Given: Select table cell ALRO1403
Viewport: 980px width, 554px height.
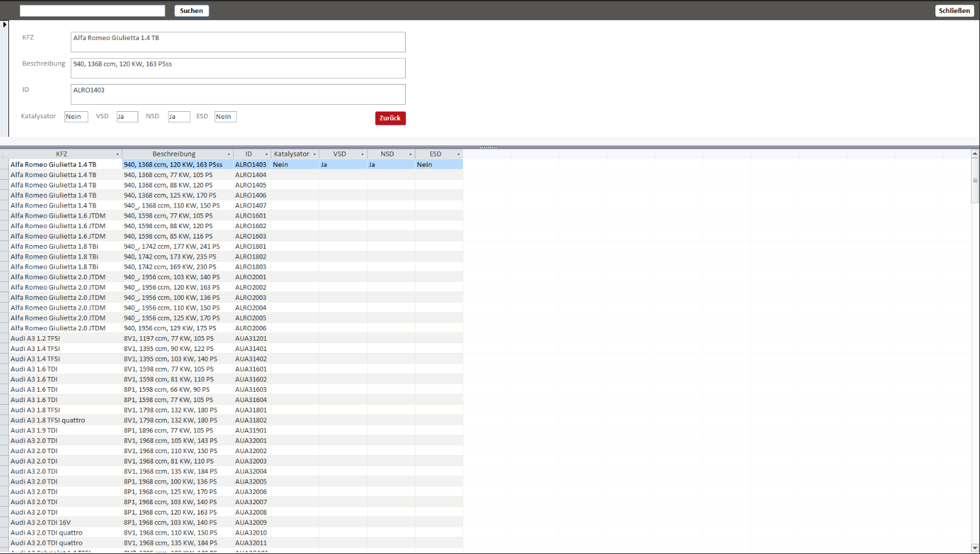Looking at the screenshot, I should (252, 165).
